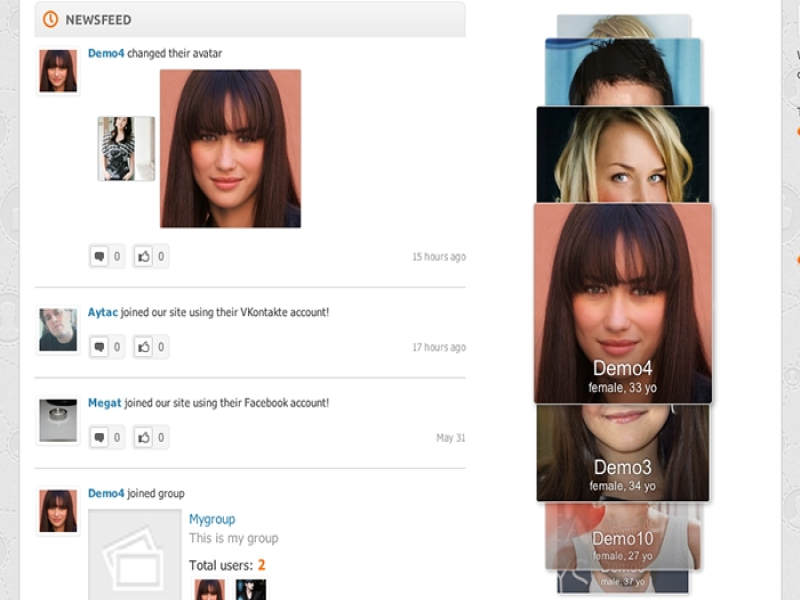The width and height of the screenshot is (800, 600).
Task: Open Aytac's profile name link
Action: click(102, 312)
